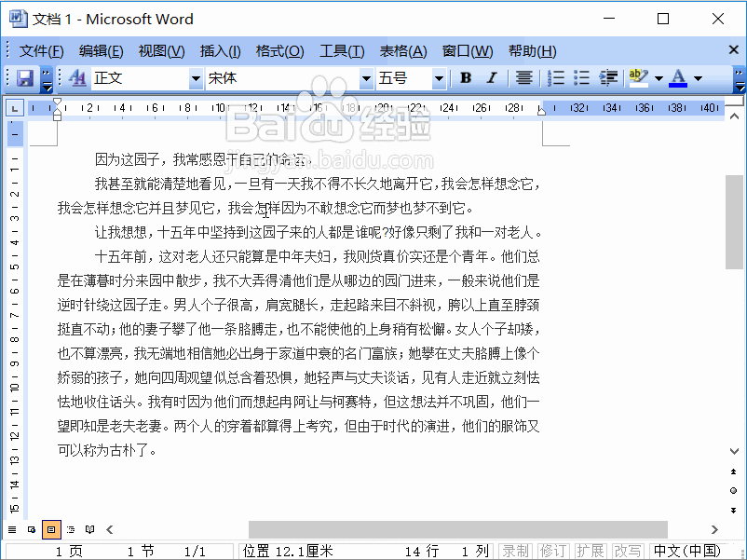Viewport: 747px width, 560px height.
Task: Toggle bold formatting with the B button
Action: click(464, 78)
